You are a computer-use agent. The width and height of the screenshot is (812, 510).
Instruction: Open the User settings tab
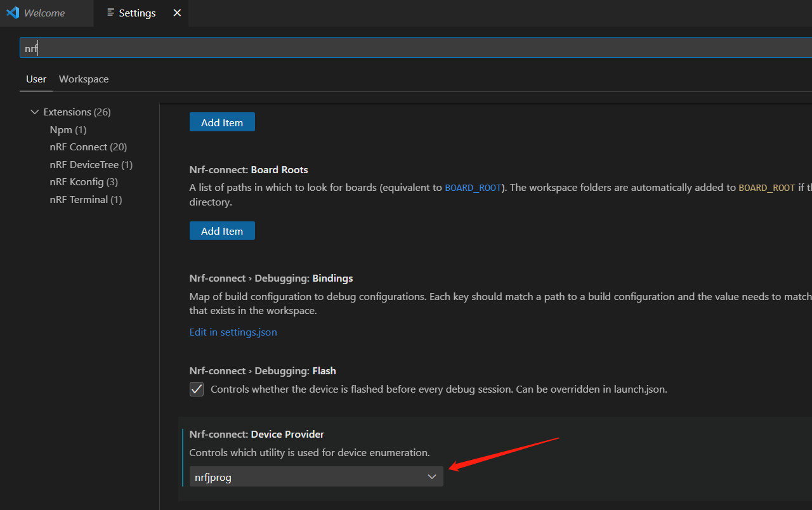[36, 79]
